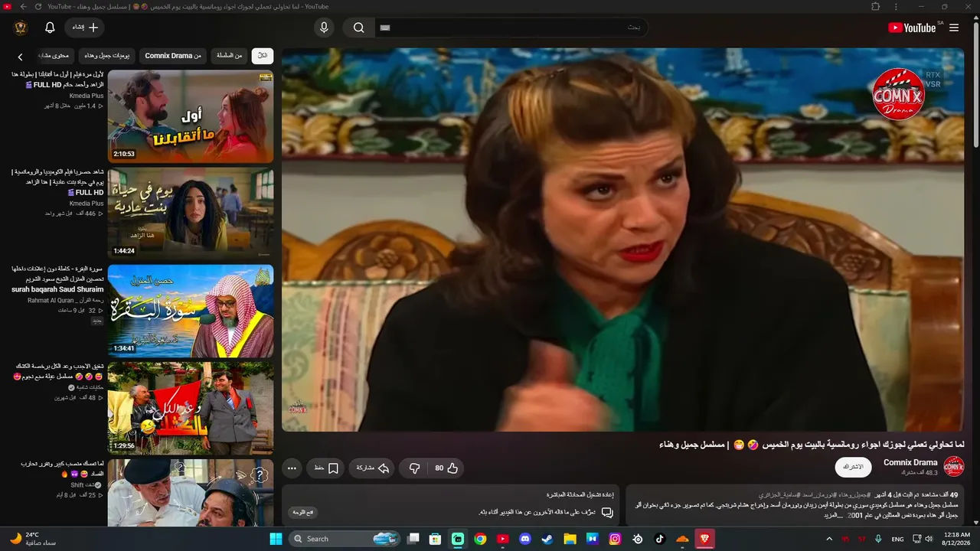
Task: Select the من السلسلة filter chip
Action: click(229, 56)
